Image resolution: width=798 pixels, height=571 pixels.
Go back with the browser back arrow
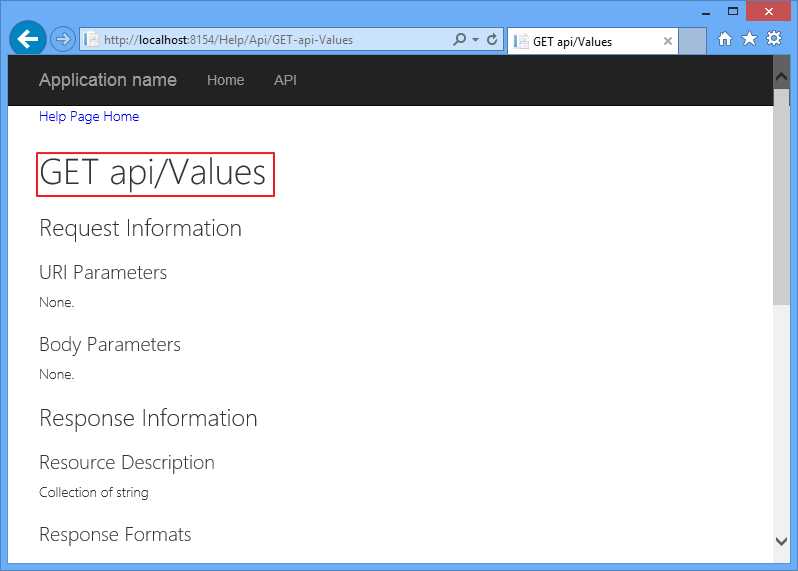[27, 38]
